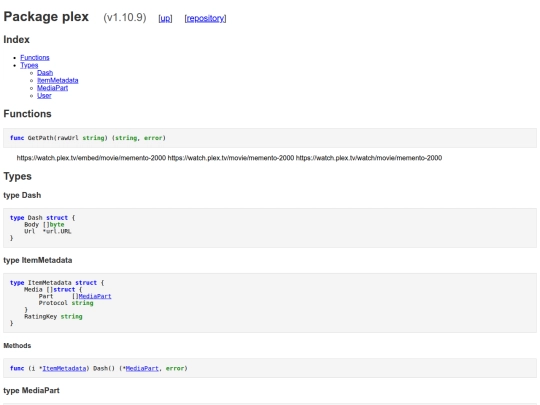The image size is (540, 405).
Task: Click the Methods subheading
Action: (17, 345)
